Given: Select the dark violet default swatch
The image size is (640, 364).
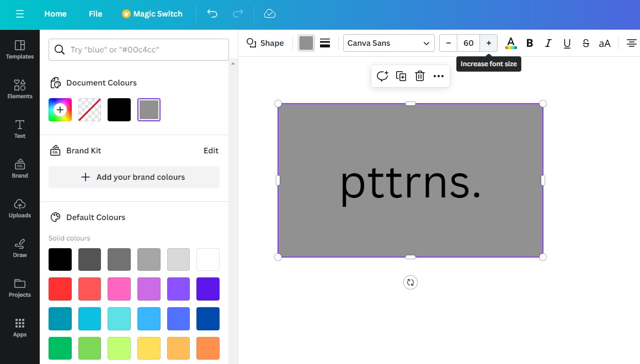Looking at the screenshot, I should [x=208, y=289].
